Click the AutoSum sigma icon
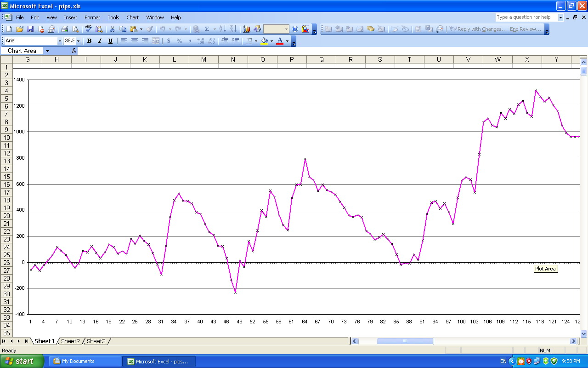 207,29
